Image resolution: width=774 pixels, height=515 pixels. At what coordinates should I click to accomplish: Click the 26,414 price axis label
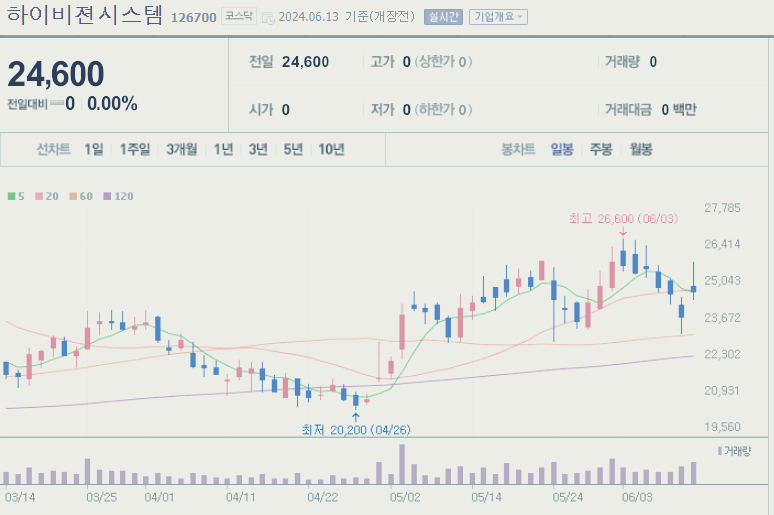tap(722, 244)
